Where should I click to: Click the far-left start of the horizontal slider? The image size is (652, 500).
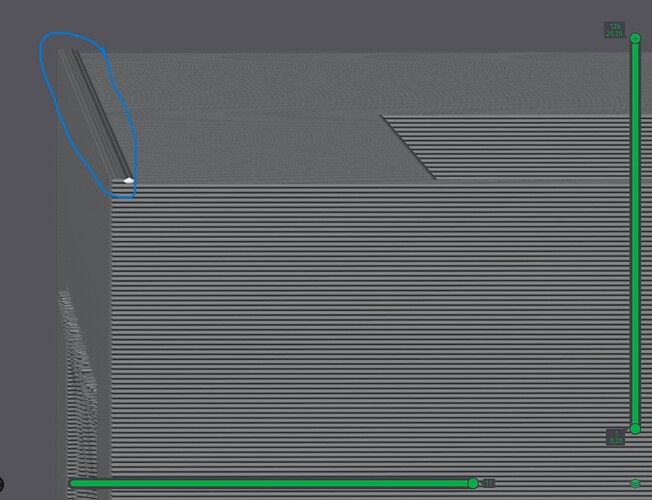(72, 483)
